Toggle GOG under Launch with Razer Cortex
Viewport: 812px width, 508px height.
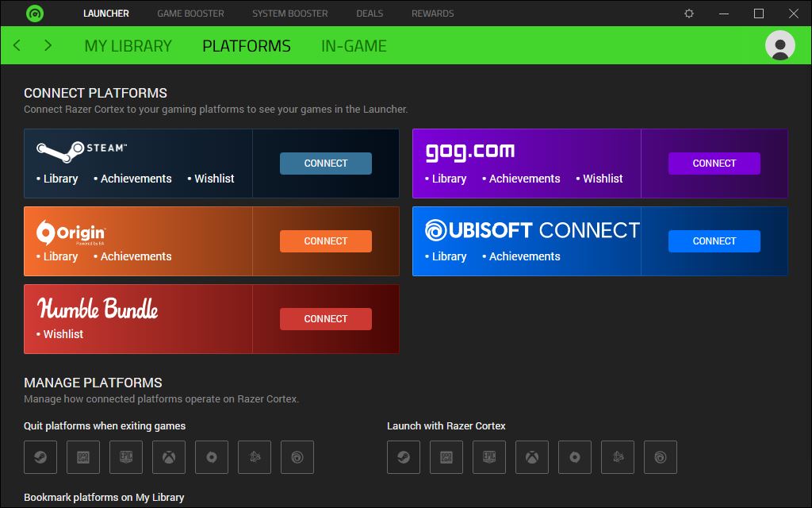[446, 457]
